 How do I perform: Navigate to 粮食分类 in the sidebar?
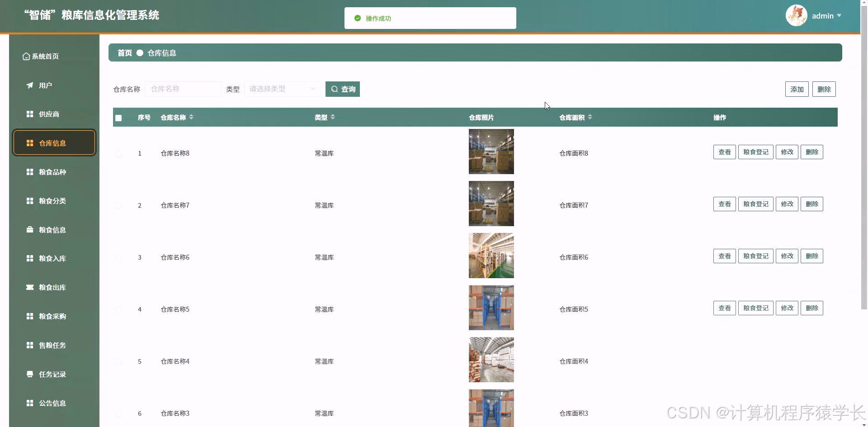point(52,201)
